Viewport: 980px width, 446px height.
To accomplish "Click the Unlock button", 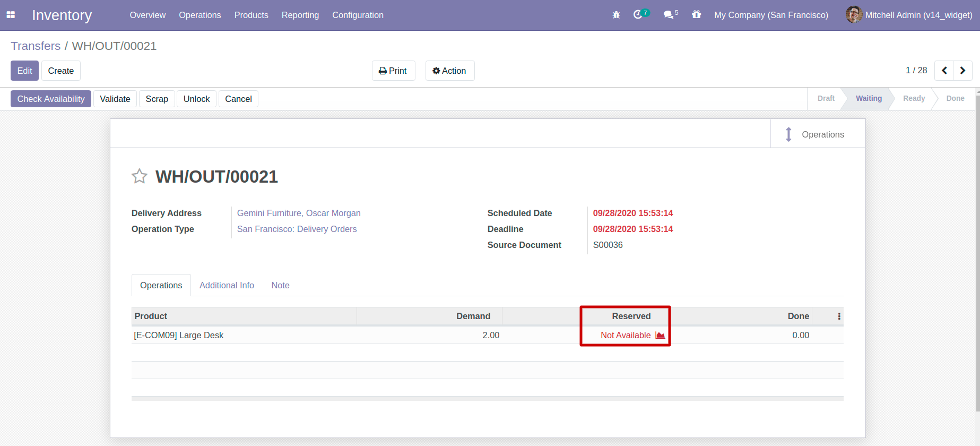I will [x=196, y=99].
